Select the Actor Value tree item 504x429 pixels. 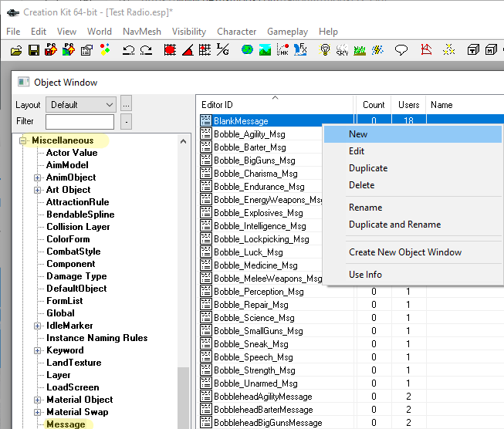pos(72,153)
